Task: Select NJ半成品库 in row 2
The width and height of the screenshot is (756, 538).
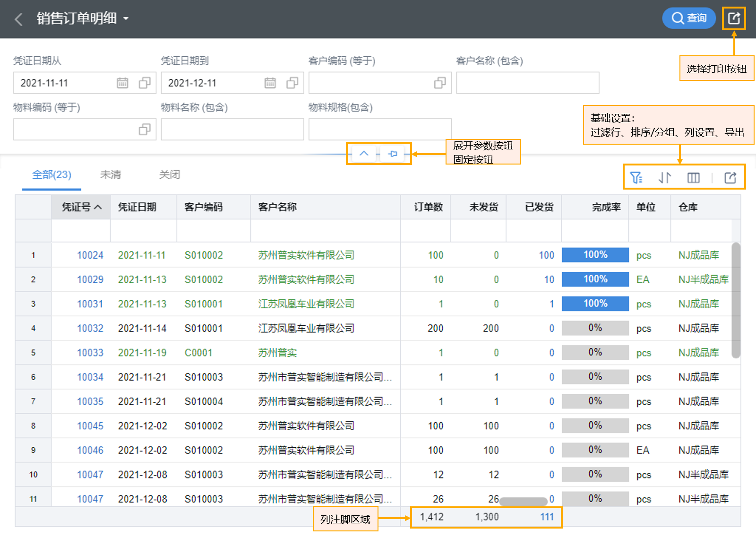Action: [704, 279]
